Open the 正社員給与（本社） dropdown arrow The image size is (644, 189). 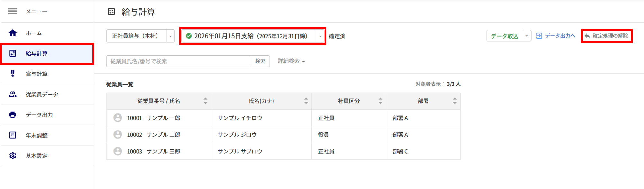171,36
